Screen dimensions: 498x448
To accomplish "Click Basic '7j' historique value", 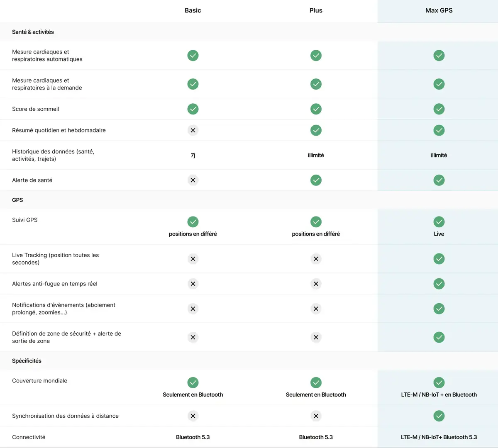I will (193, 155).
